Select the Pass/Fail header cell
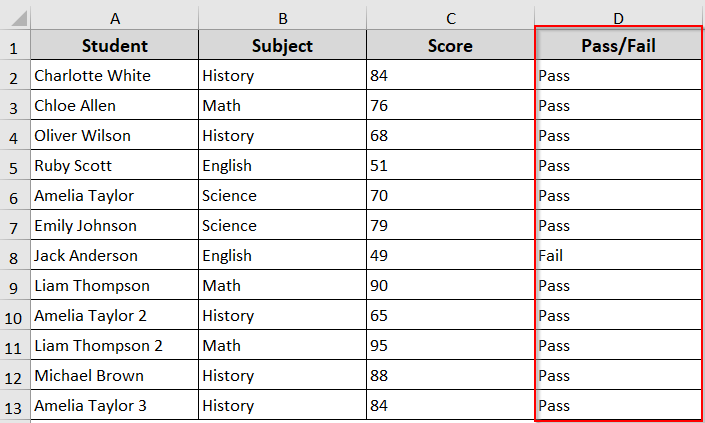Viewport: 705px width, 423px height. (x=618, y=46)
